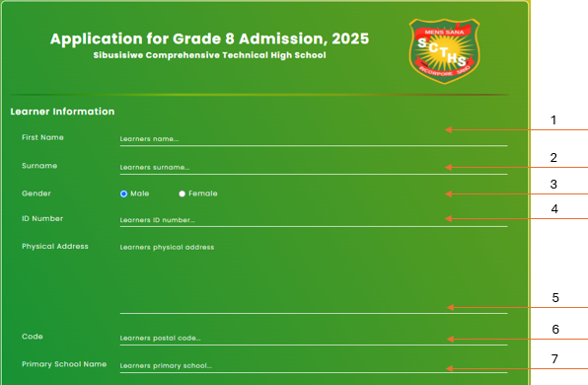Click into the Learners ID number field
Viewport: 588px width, 385px height.
point(314,220)
